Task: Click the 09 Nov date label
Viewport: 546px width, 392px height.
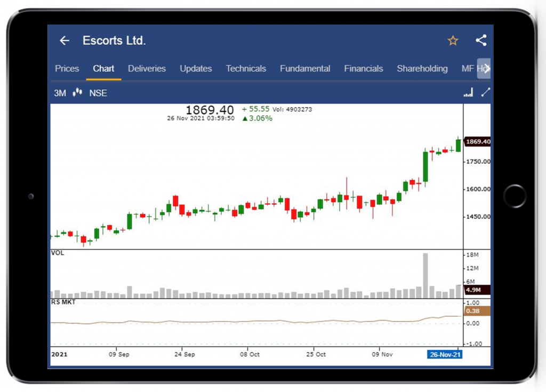Action: pos(382,354)
